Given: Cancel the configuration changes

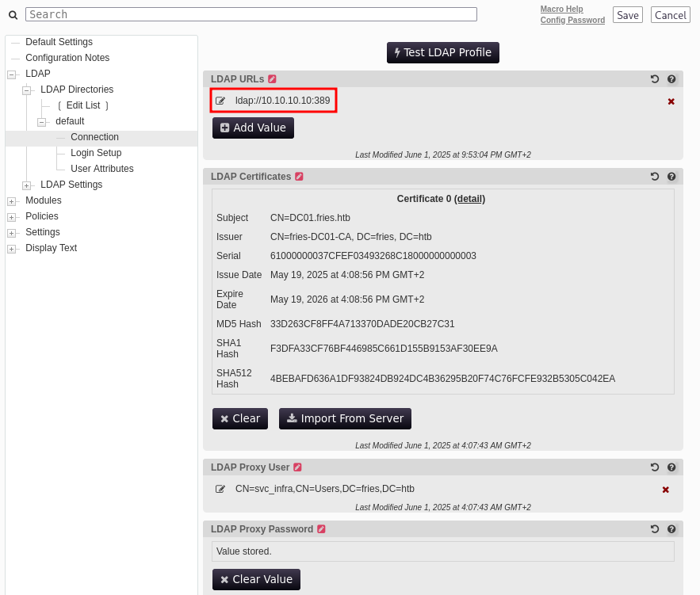Looking at the screenshot, I should pos(671,15).
